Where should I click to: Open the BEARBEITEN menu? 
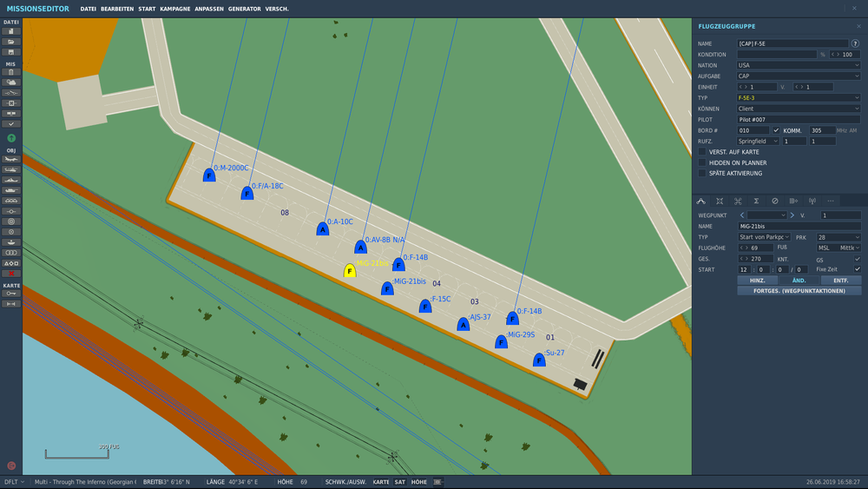(117, 9)
